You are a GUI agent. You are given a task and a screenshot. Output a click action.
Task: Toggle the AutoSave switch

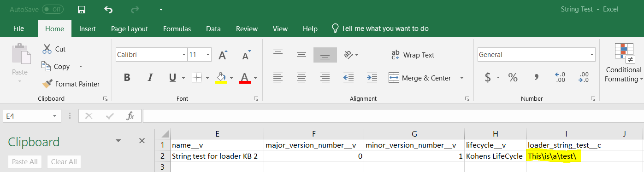pos(53,9)
